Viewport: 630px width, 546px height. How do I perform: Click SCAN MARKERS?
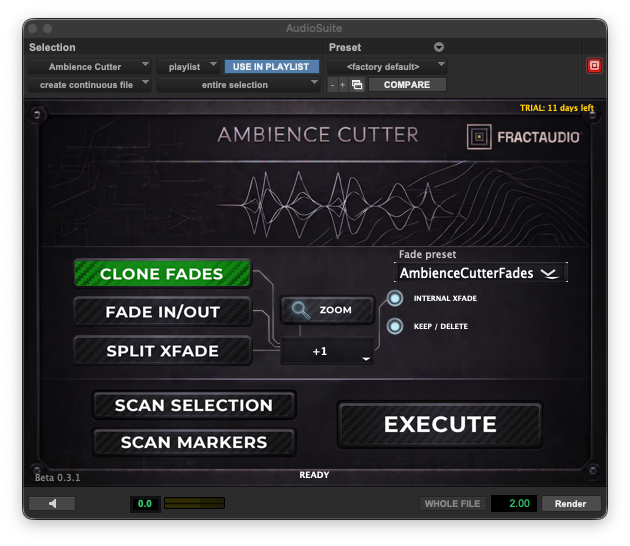[194, 442]
